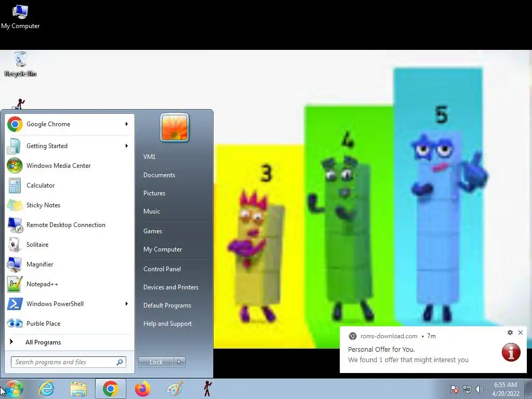This screenshot has height=399, width=532.
Task: Launch Getting Started from Start menu
Action: point(70,146)
